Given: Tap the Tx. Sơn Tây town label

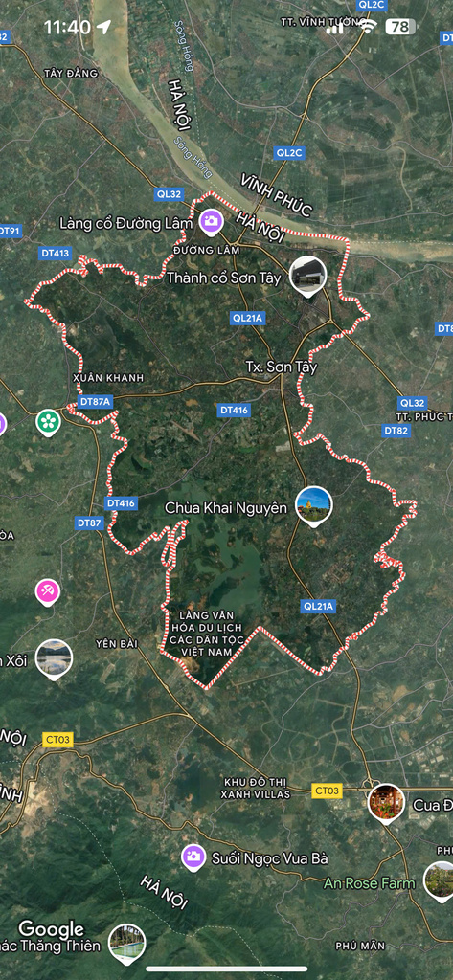Looking at the screenshot, I should click(281, 367).
